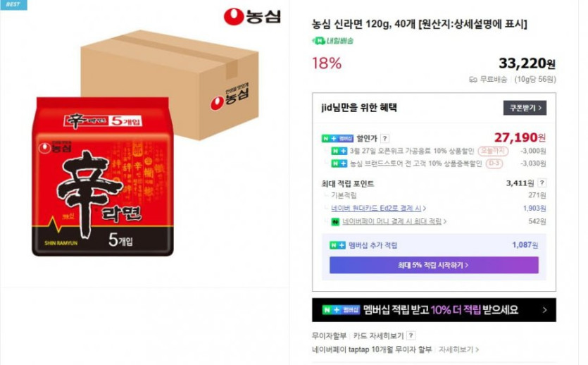The image size is (588, 365).
Task: Click the question mark next to 할인가
Action: [x=384, y=138]
